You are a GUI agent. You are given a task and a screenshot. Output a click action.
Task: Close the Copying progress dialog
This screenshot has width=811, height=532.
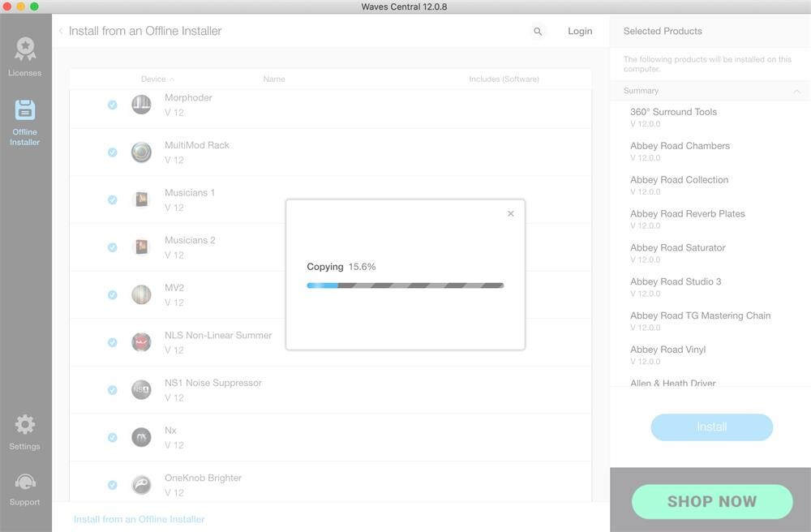tap(510, 213)
